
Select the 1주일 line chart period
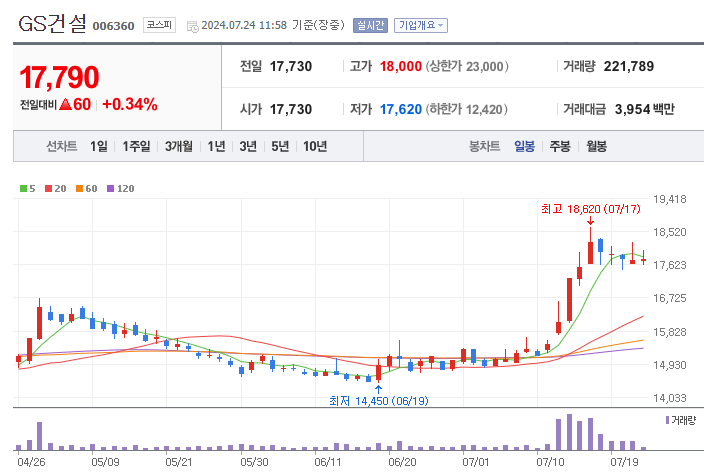[136, 146]
